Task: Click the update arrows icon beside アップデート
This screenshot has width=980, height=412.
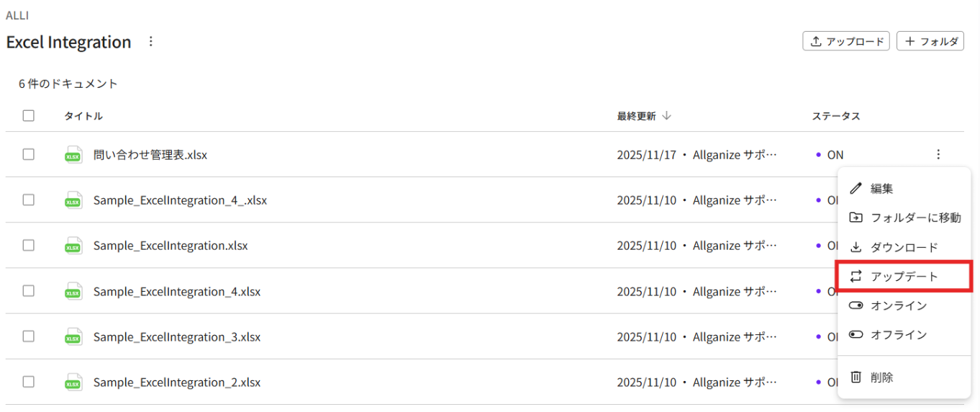Action: (856, 277)
